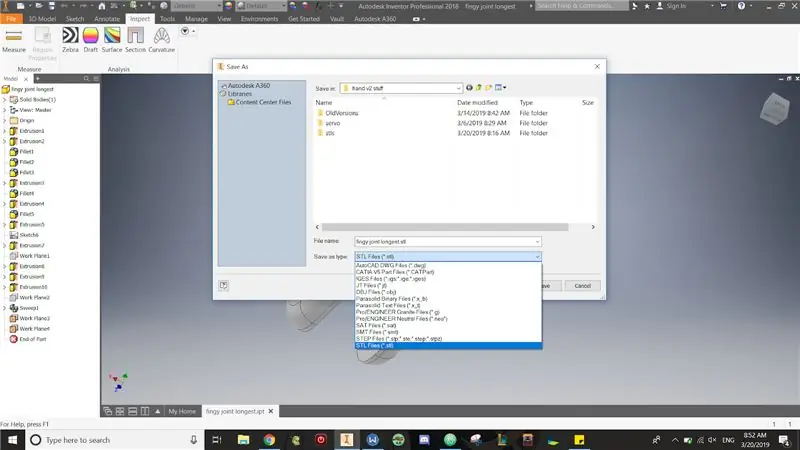The width and height of the screenshot is (800, 450).
Task: Click Cancel in Save As dialog
Action: (x=582, y=286)
